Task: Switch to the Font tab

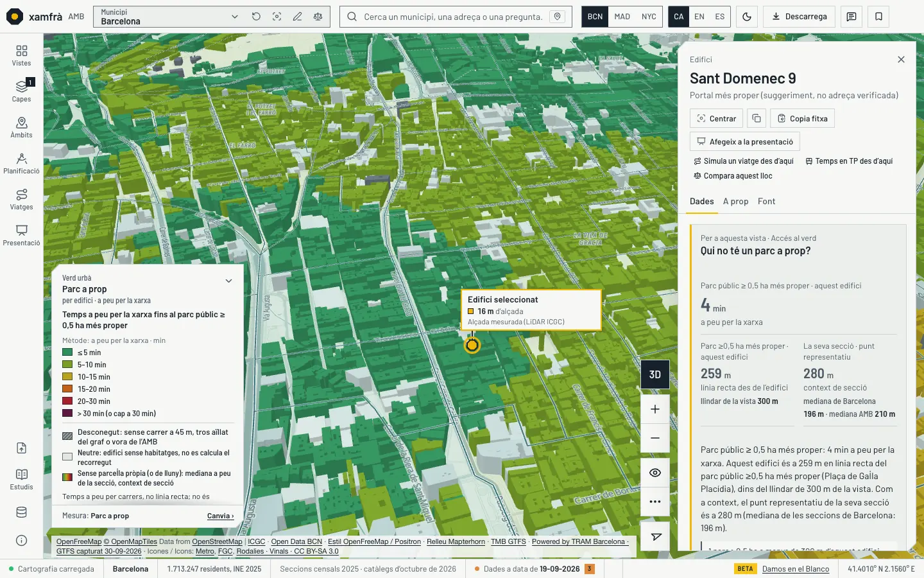Action: click(766, 202)
